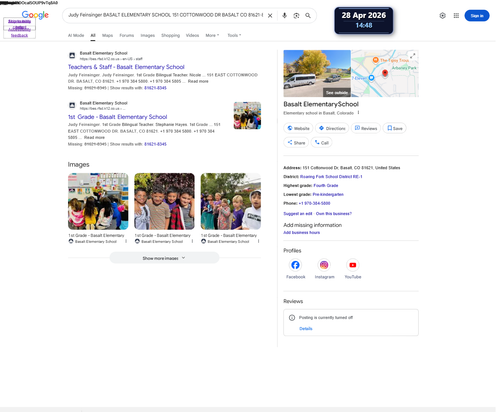Image resolution: width=500 pixels, height=412 pixels.
Task: Open the Pre-kindergarten link
Action: (328, 195)
